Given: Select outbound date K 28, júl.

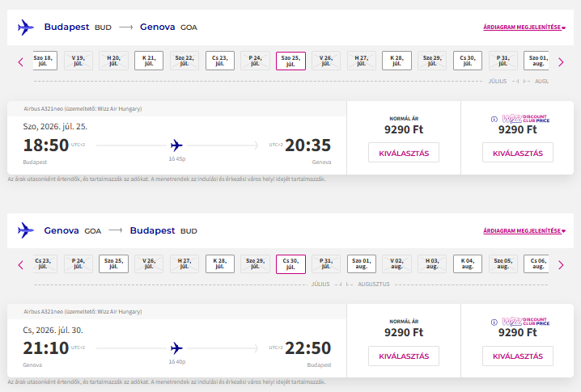Looking at the screenshot, I should pyautogui.click(x=397, y=61).
